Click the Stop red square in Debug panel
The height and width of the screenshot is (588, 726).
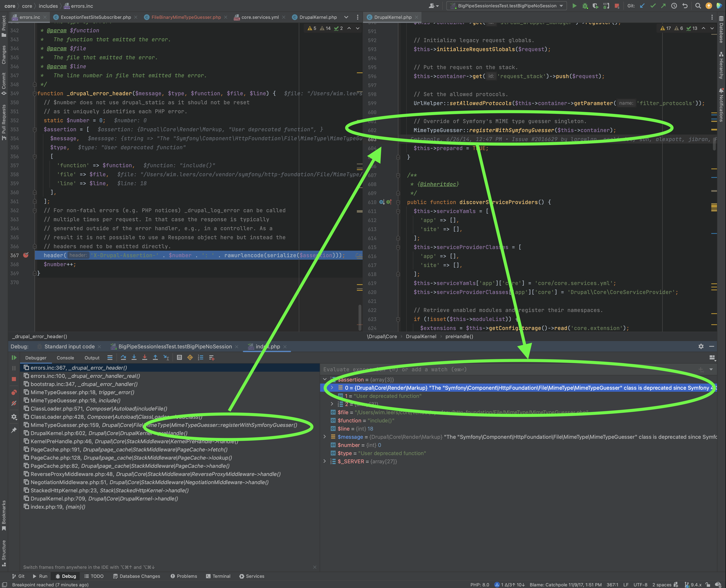pos(14,379)
